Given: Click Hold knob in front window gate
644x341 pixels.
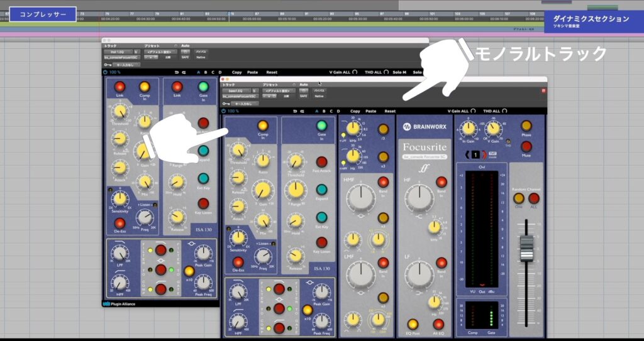Looking at the screenshot, I should 295,222.
